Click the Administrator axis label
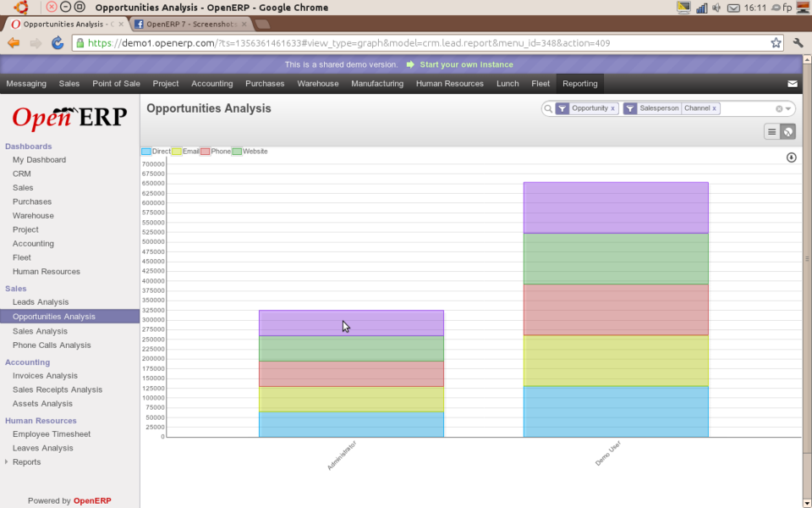812x508 pixels. pos(342,456)
